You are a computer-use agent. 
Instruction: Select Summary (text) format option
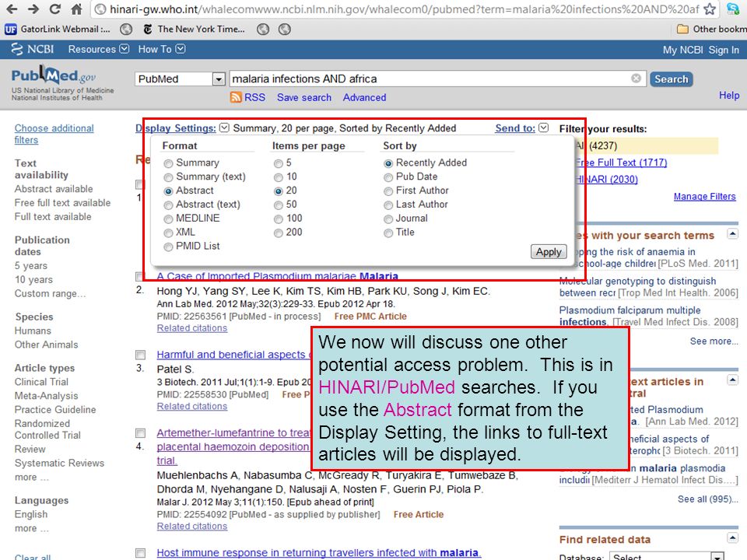168,177
